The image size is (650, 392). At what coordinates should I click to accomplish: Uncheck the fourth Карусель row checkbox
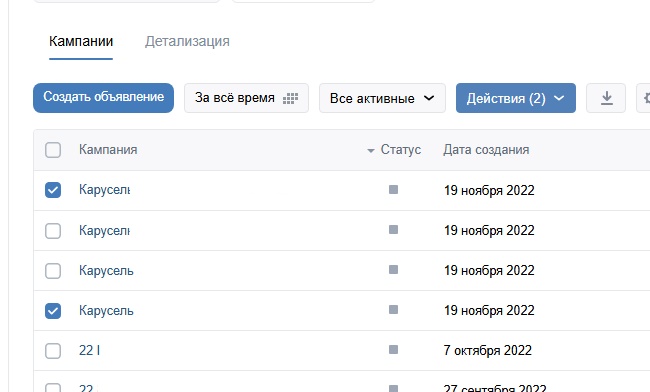[x=53, y=311]
